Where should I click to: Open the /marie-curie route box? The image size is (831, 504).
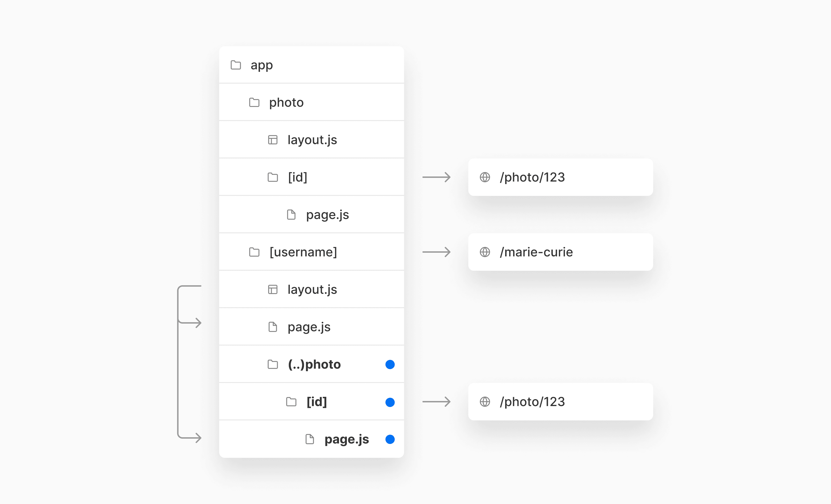click(x=560, y=252)
